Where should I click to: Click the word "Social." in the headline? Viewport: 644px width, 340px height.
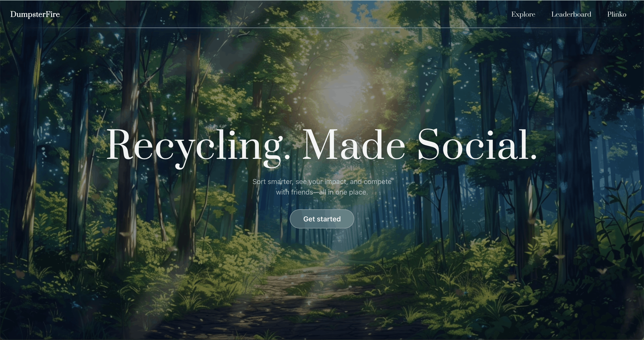pos(477,144)
